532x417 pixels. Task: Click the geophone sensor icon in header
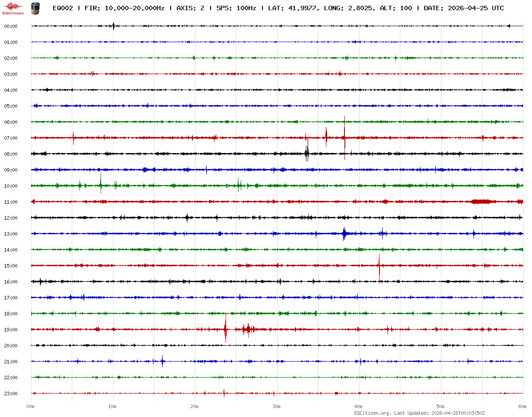[35, 8]
